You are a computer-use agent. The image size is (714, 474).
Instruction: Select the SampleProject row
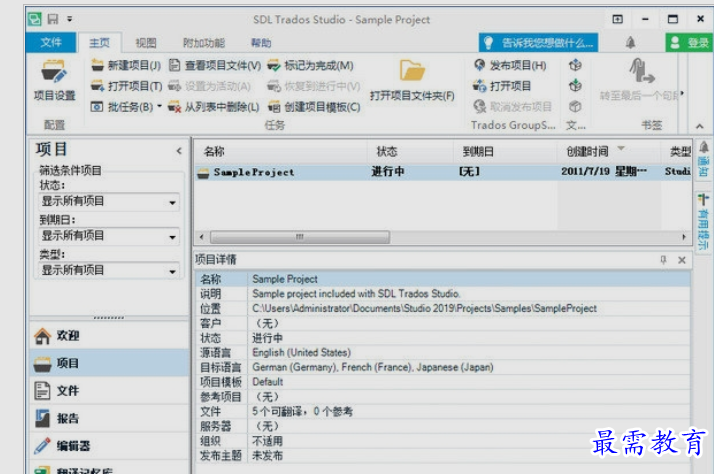coord(443,172)
